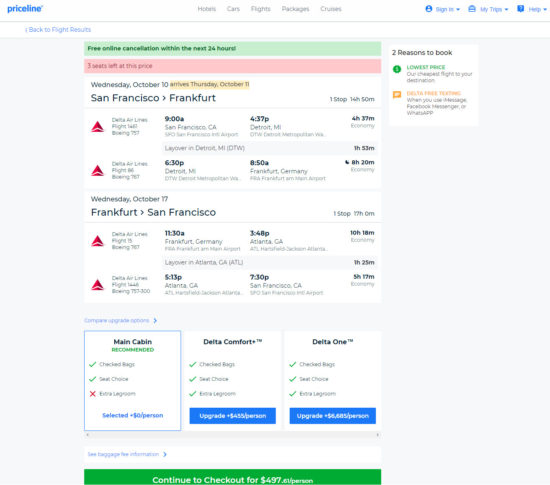
Task: Click chevron next to Compare upgrade options
Action: [155, 321]
